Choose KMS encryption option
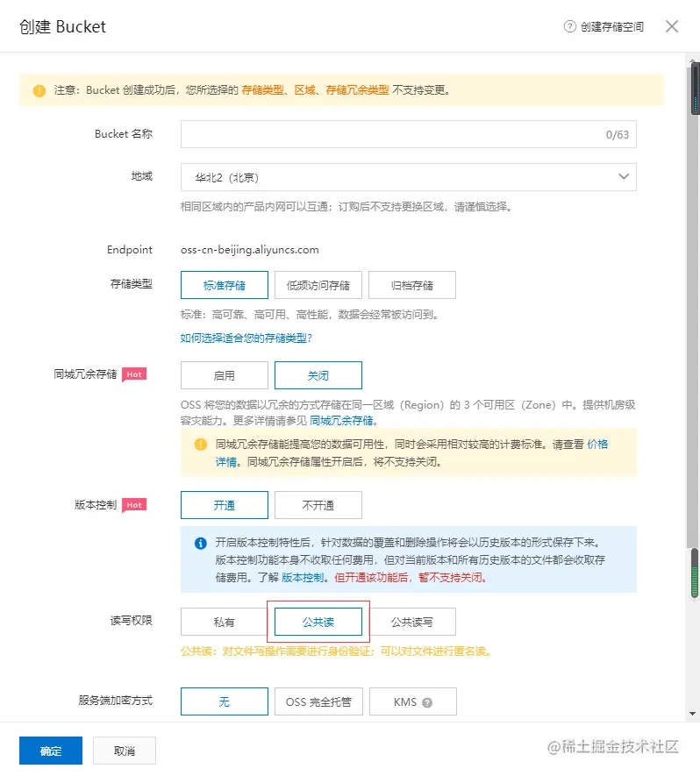Image resolution: width=700 pixels, height=776 pixels. tap(413, 701)
